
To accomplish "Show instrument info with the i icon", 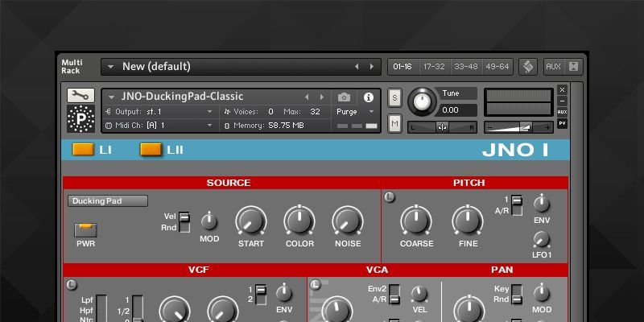I will click(x=369, y=97).
